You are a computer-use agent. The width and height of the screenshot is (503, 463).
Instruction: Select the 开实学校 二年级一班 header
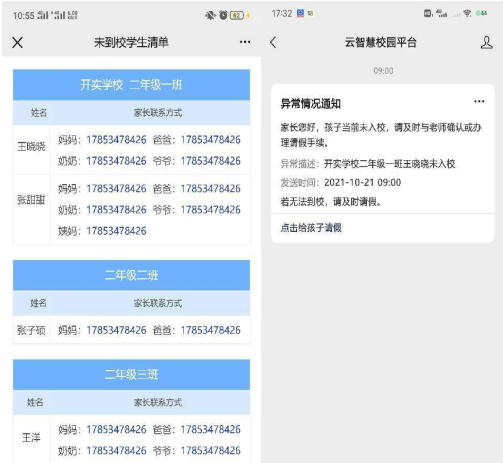point(131,85)
